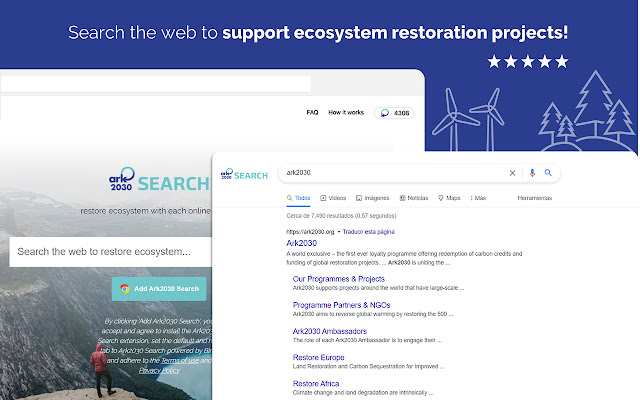
Task: Focus the homepage search ecosystem input
Action: click(x=111, y=252)
